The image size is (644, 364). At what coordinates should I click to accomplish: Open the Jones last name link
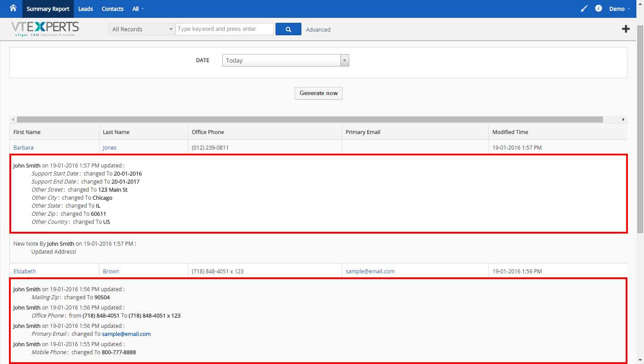click(x=110, y=147)
